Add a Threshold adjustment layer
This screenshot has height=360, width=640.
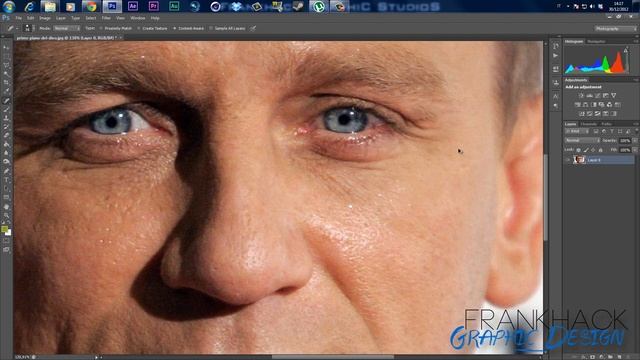[x=597, y=114]
